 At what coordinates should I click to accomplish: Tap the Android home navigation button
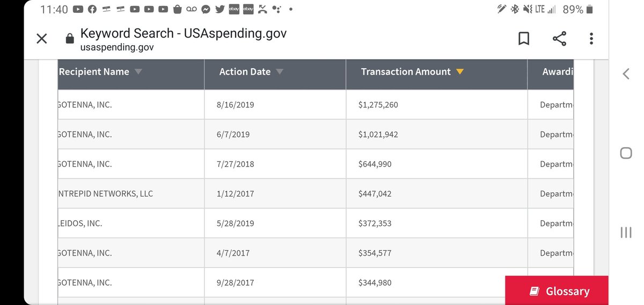(x=626, y=153)
